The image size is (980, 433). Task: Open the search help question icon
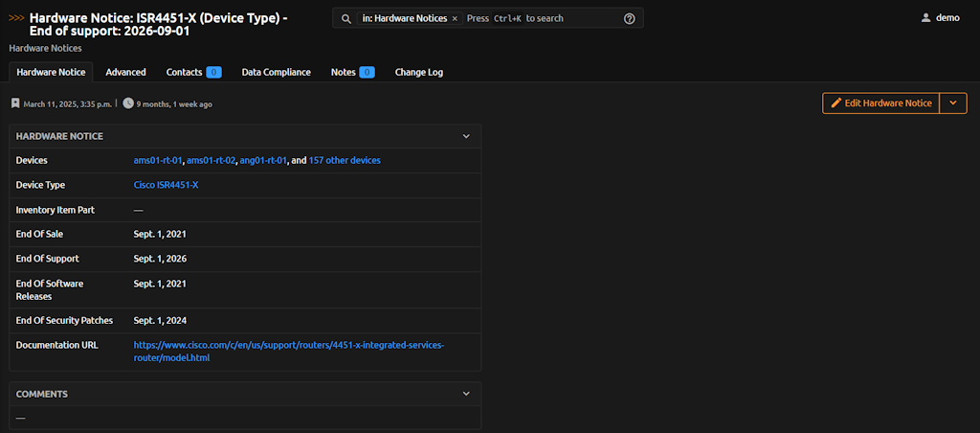pyautogui.click(x=629, y=18)
